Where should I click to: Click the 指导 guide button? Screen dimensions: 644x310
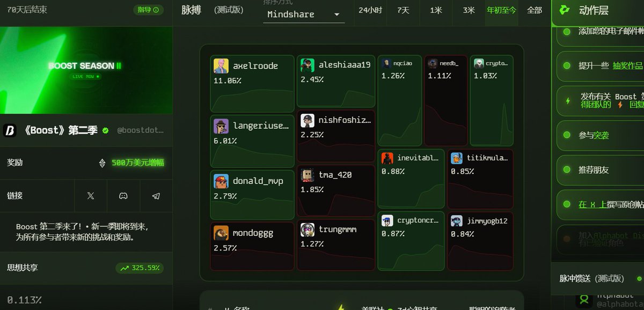[148, 10]
